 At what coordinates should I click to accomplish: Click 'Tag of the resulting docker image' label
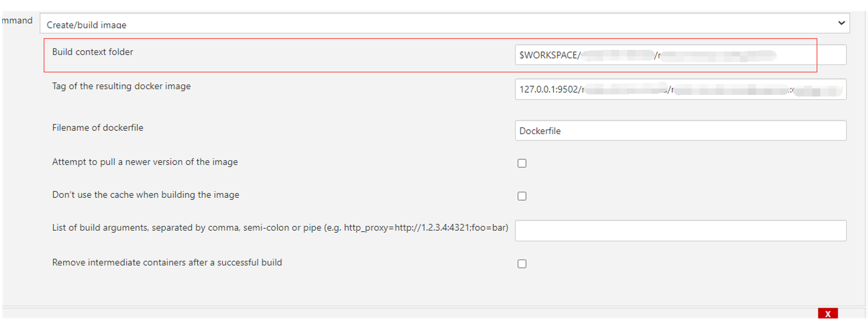121,86
